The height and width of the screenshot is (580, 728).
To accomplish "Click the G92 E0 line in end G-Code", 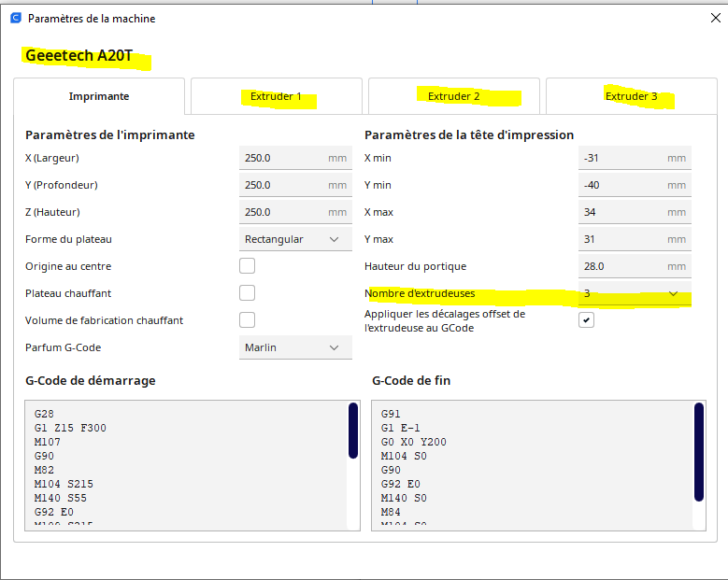I will coord(401,484).
